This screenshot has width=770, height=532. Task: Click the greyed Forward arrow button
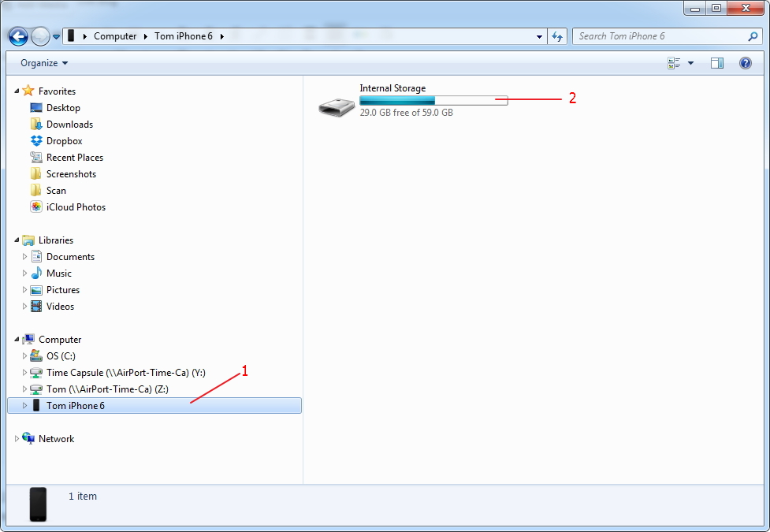[40, 36]
